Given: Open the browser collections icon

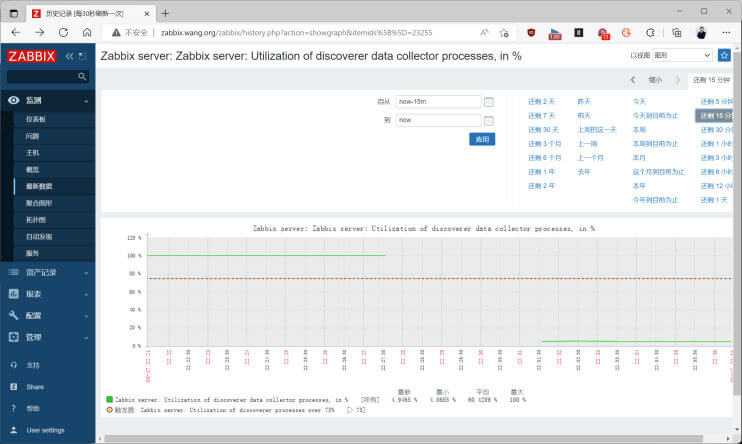Looking at the screenshot, I should (x=677, y=33).
